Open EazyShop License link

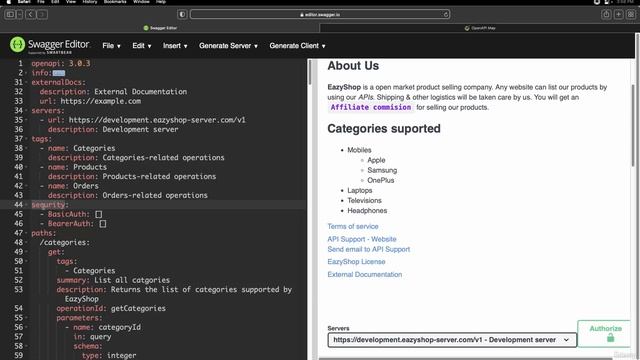point(356,262)
